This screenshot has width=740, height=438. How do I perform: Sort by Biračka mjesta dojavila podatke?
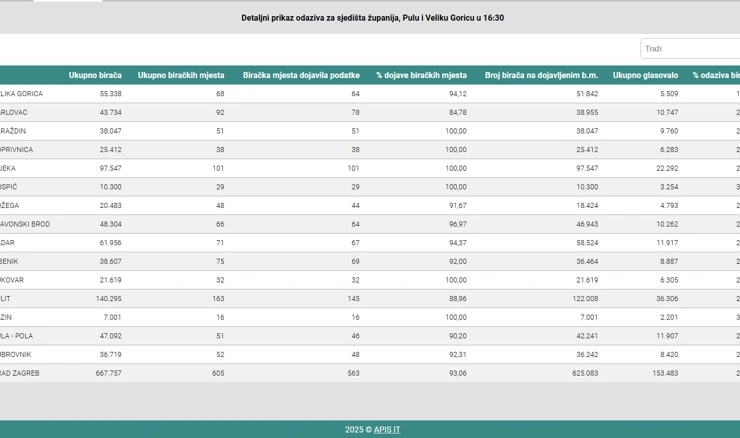pos(301,75)
